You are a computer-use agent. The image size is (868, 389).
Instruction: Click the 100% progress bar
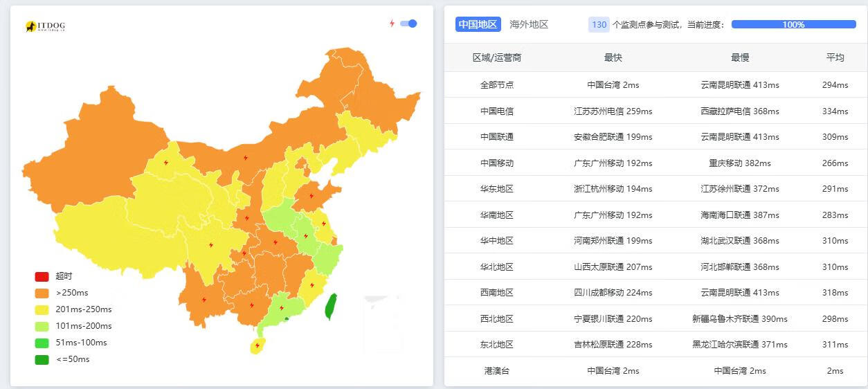click(x=793, y=24)
